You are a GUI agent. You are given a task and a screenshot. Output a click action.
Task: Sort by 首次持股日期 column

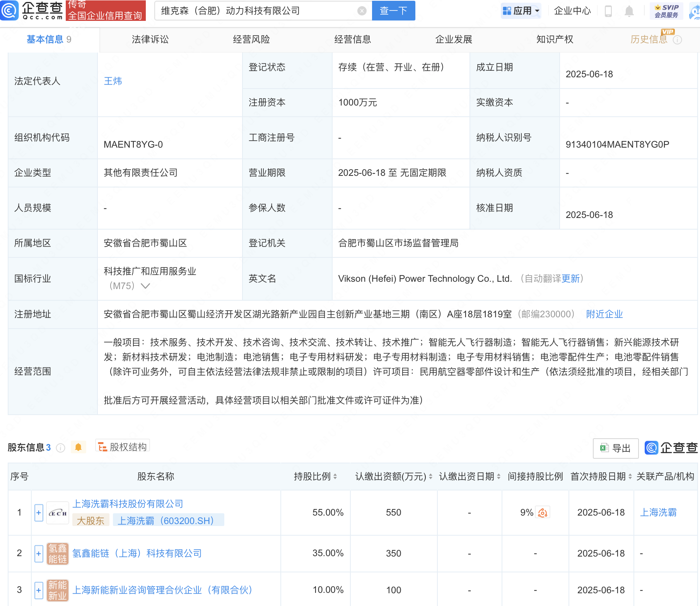(630, 477)
